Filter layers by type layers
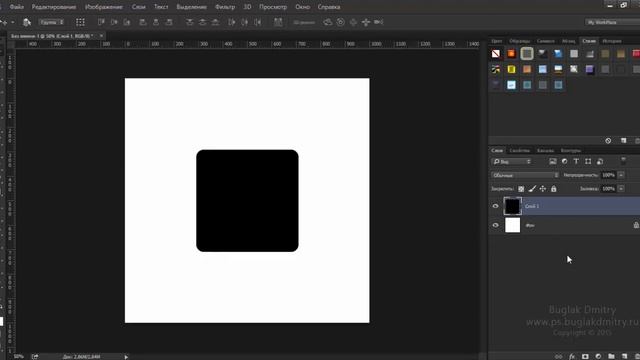Screen dimensions: 640x360 (576, 162)
